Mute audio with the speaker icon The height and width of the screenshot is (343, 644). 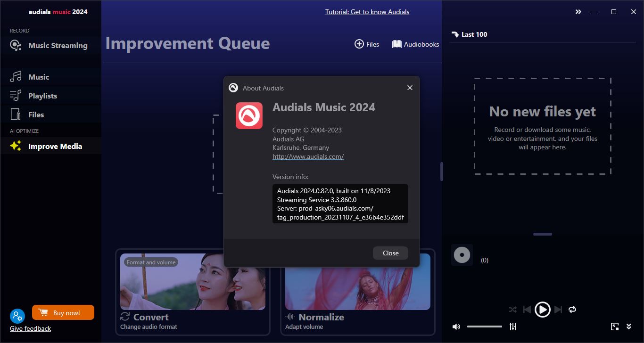[456, 327]
